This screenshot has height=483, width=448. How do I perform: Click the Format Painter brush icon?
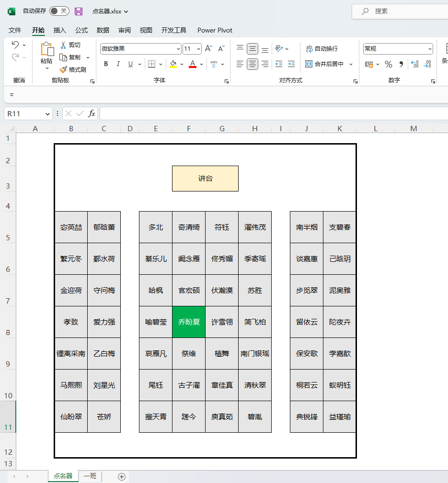pyautogui.click(x=63, y=70)
